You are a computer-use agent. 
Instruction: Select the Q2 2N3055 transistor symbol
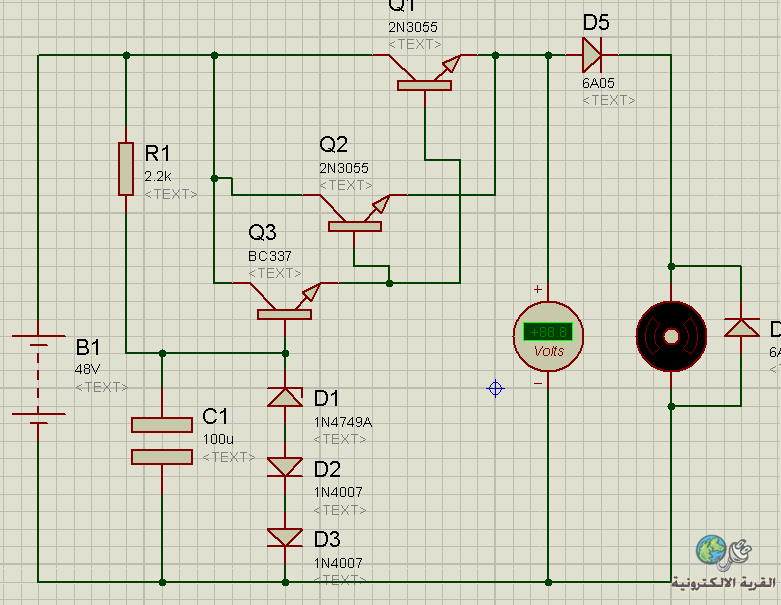pos(355,215)
